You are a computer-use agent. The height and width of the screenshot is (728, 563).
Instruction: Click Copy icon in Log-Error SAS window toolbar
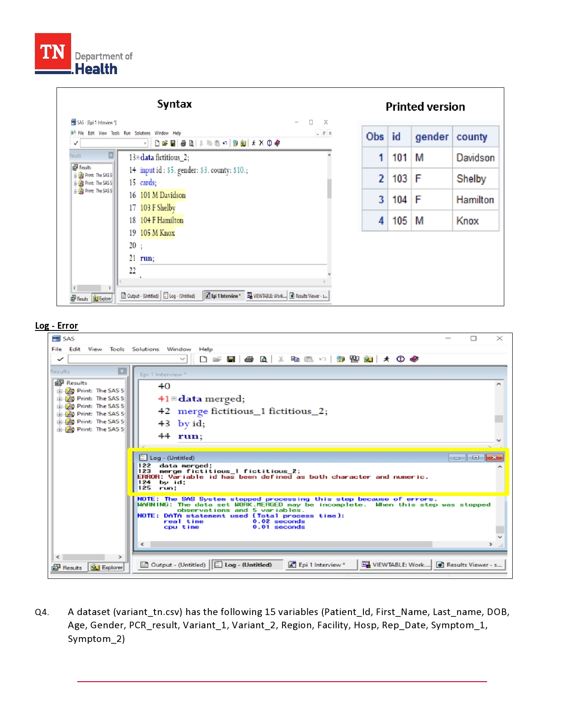pyautogui.click(x=295, y=359)
